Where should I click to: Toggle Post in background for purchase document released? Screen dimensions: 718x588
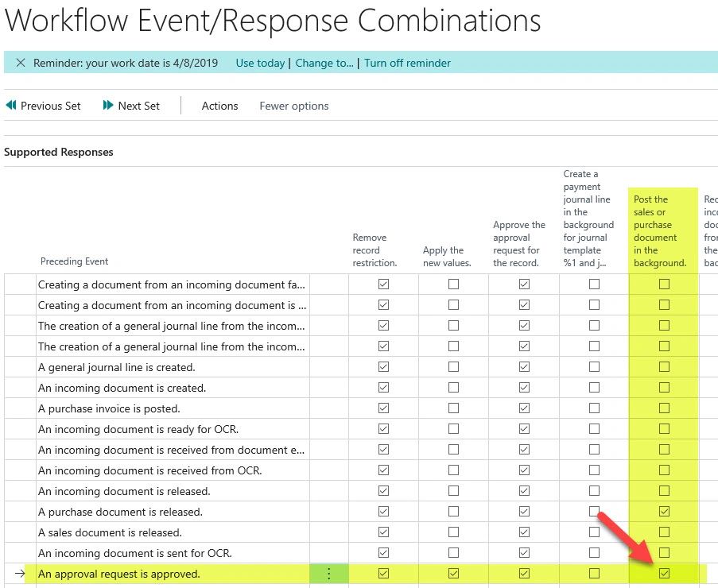(664, 512)
